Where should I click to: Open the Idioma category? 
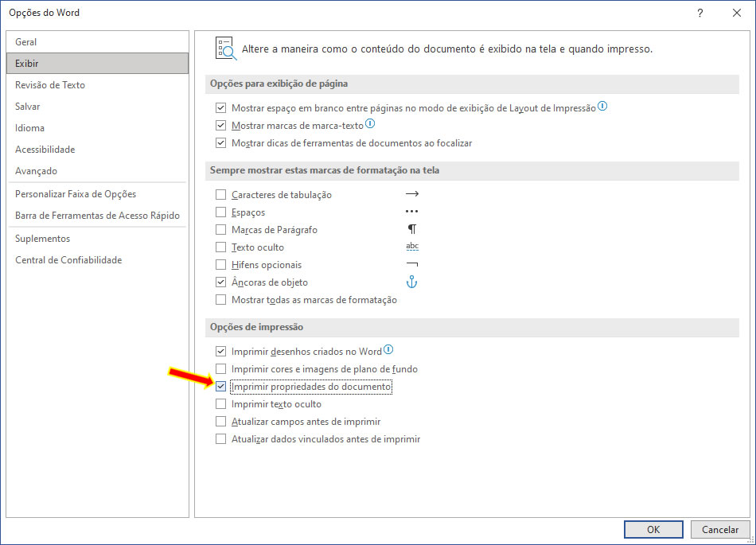97,127
